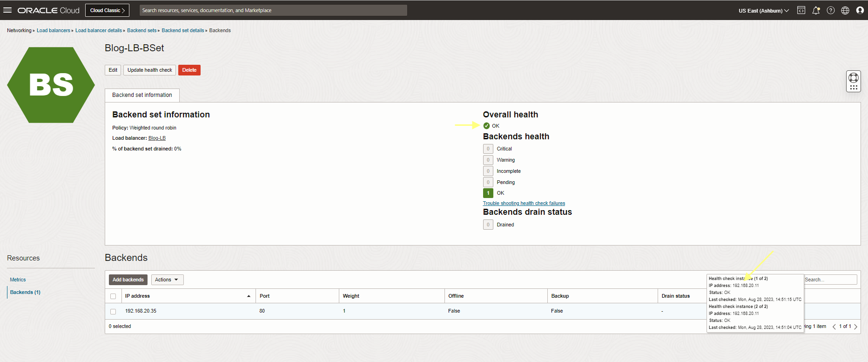Screen dimensions: 868x362
Task: Open Backends (1) in Resources
Action: 25,292
